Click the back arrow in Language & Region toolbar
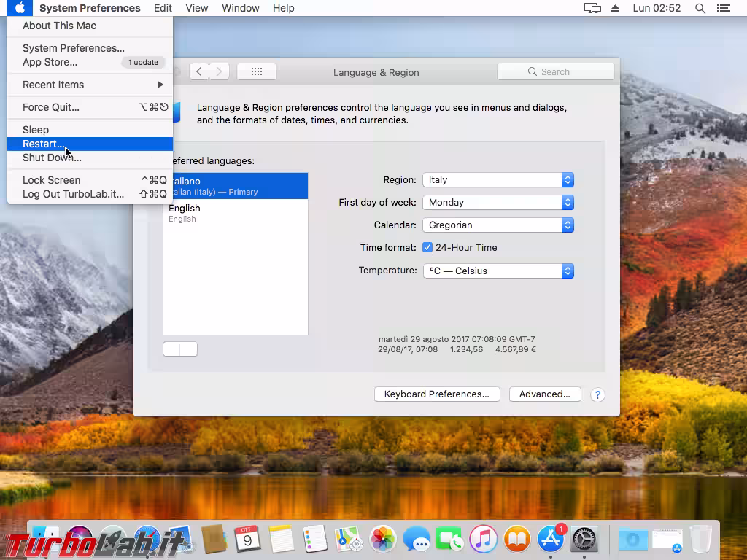The image size is (747, 560). click(198, 71)
